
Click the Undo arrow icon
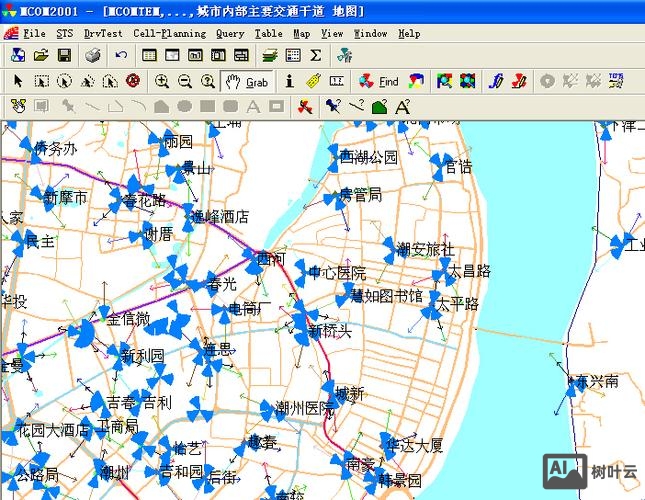pos(121,55)
